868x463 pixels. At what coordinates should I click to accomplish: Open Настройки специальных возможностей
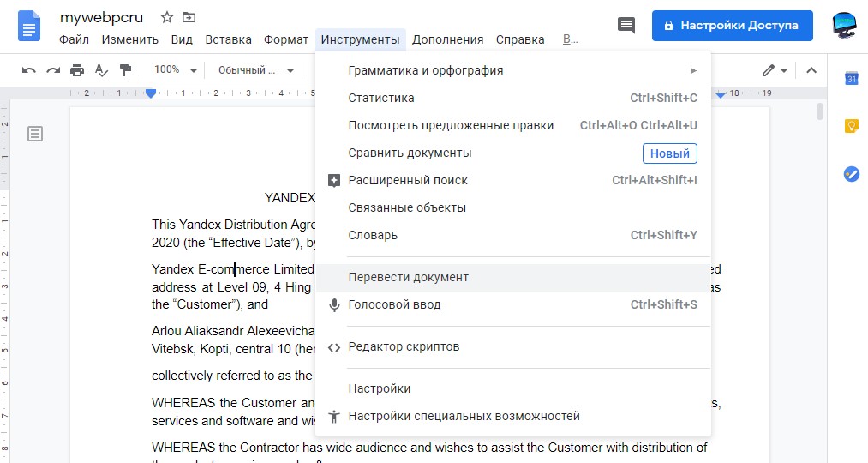[x=512, y=416]
